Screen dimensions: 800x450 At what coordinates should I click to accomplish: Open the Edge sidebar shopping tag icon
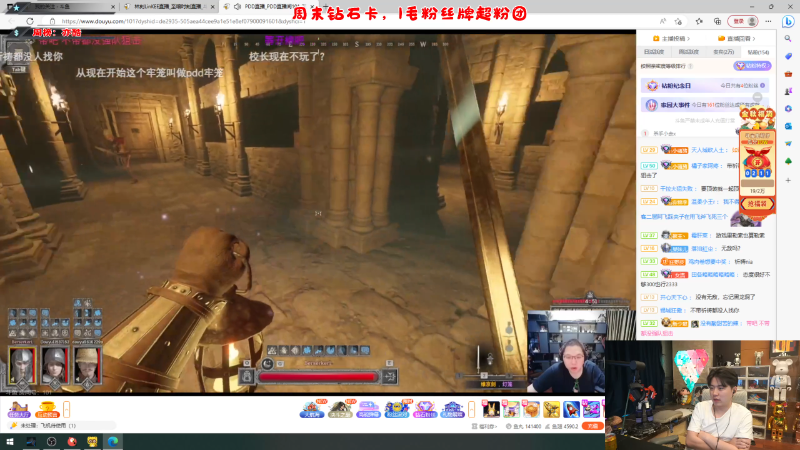(x=788, y=56)
